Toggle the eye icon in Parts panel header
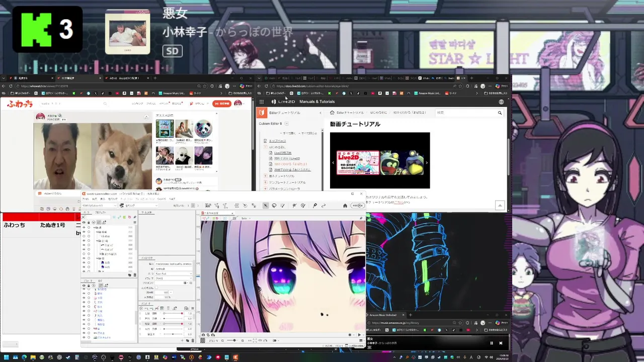644x362 pixels. pyautogui.click(x=84, y=222)
